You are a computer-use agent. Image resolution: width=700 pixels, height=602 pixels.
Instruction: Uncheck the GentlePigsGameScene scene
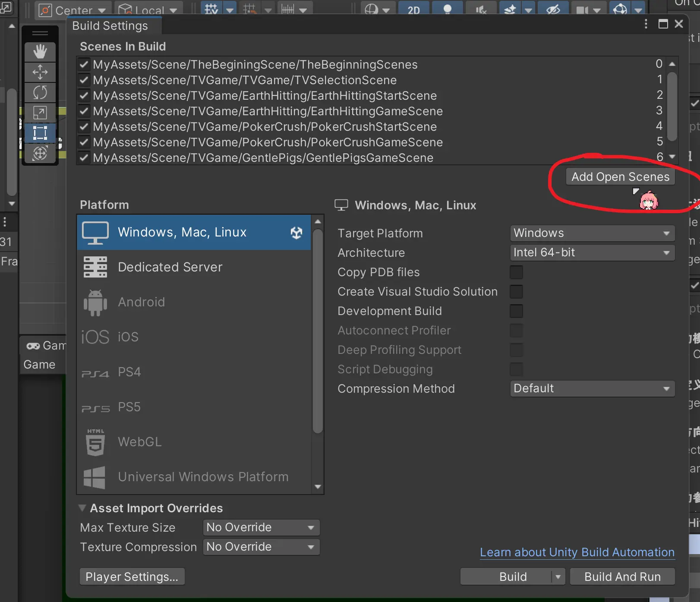pyautogui.click(x=84, y=158)
